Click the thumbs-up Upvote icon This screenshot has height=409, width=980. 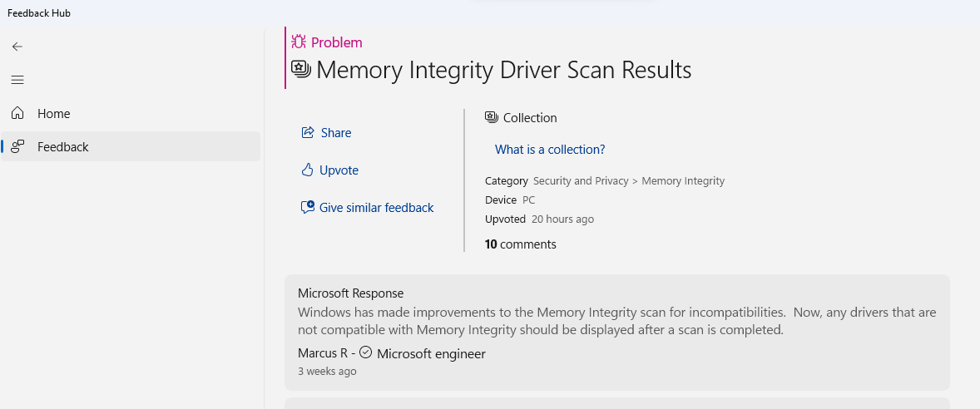(307, 170)
